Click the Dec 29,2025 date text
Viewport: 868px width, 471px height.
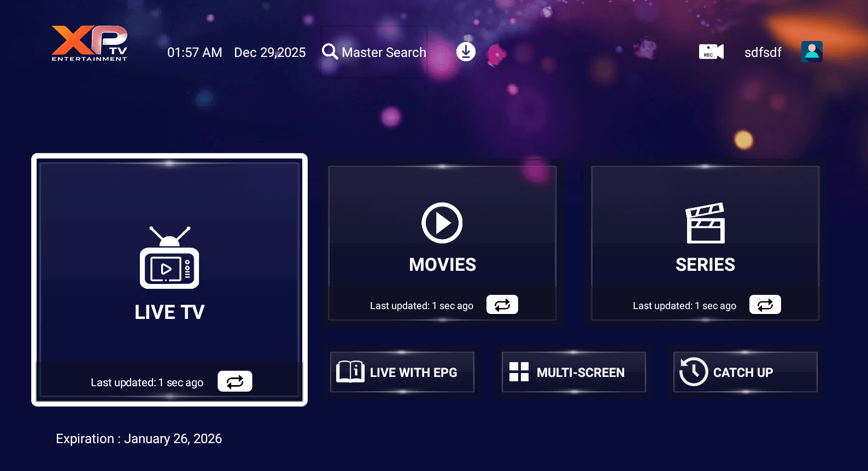270,53
